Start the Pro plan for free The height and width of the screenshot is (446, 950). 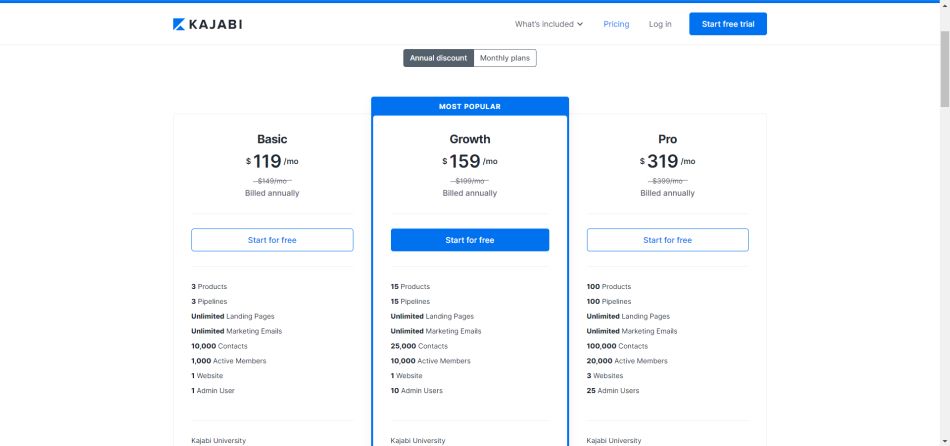pos(667,240)
